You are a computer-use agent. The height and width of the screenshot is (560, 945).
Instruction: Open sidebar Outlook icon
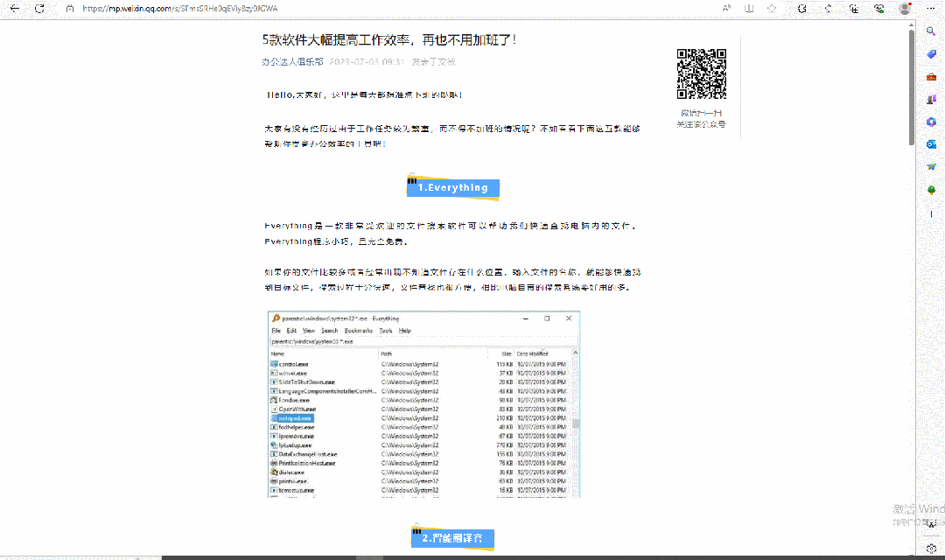click(x=931, y=144)
